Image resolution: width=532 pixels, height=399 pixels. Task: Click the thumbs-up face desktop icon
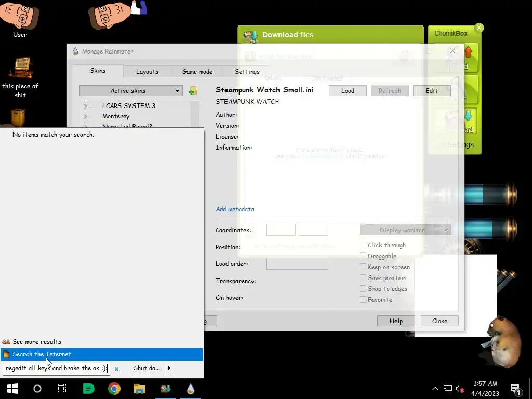coord(117,14)
